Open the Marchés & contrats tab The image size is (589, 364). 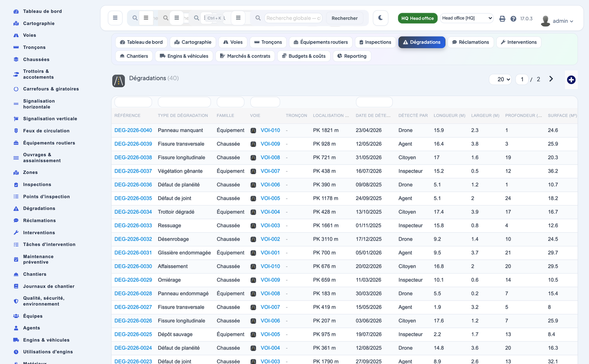pyautogui.click(x=245, y=56)
